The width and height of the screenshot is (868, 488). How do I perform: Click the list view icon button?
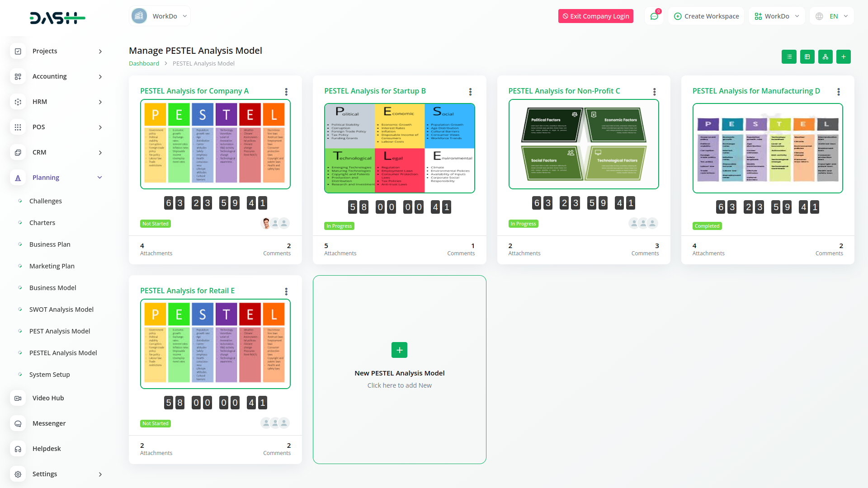[x=789, y=57]
